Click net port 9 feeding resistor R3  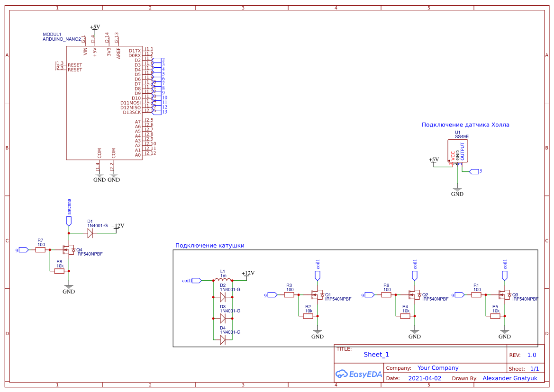[272, 294]
